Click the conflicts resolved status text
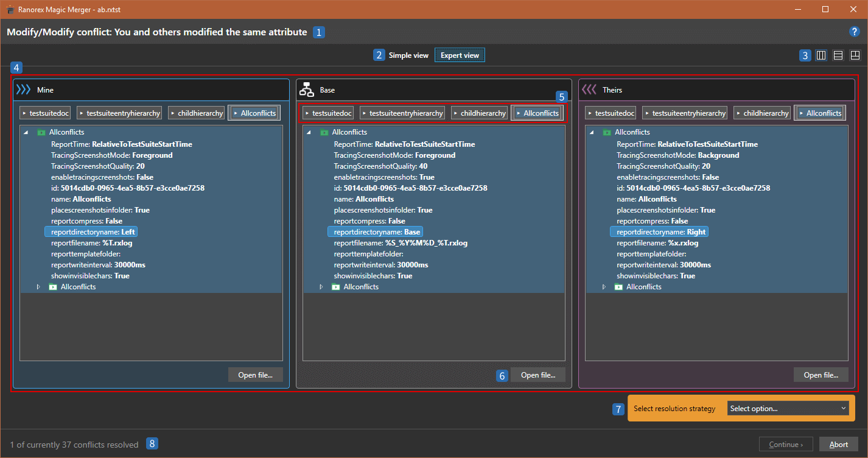The width and height of the screenshot is (868, 458). (74, 445)
